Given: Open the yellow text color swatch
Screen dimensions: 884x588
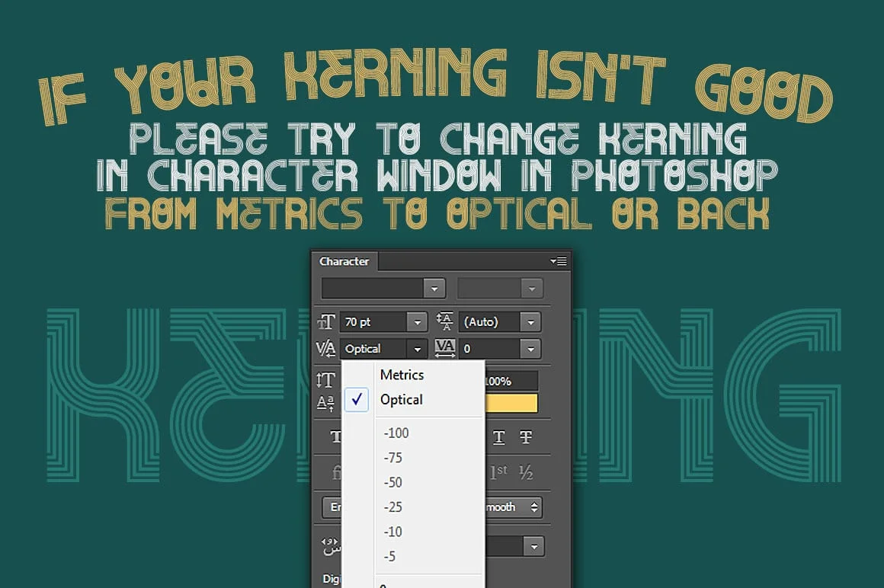Looking at the screenshot, I should 511,404.
